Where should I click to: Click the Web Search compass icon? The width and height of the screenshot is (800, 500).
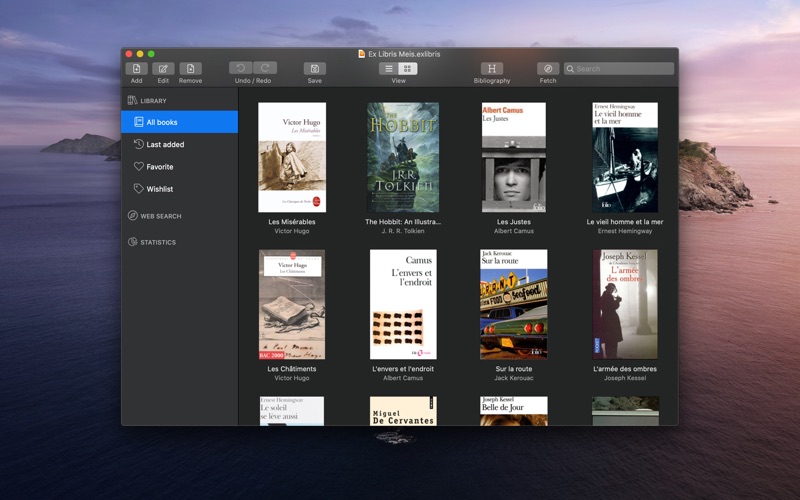click(x=133, y=215)
